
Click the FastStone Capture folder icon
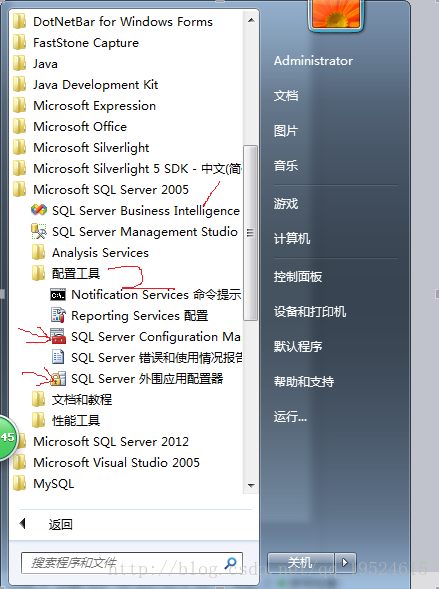[19, 42]
